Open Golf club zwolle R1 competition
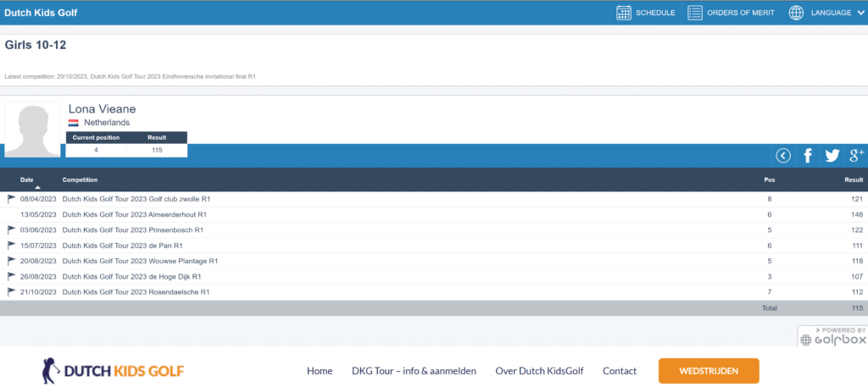The image size is (868, 387). pos(136,199)
